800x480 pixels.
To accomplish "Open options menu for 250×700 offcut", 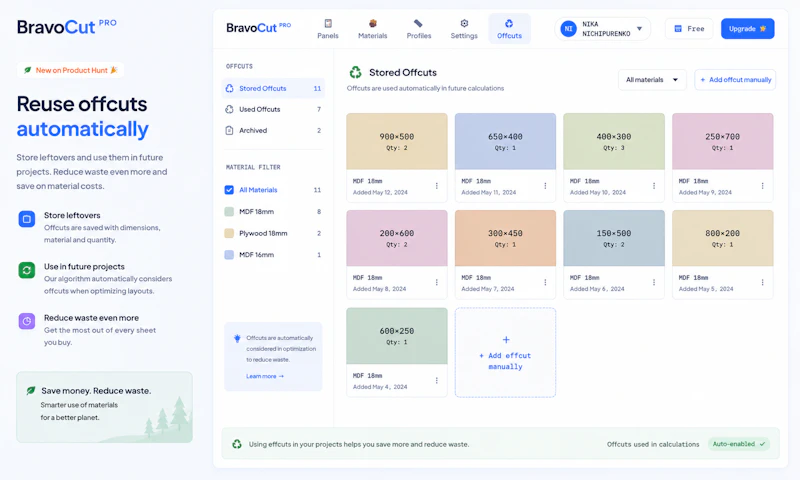I will (763, 186).
